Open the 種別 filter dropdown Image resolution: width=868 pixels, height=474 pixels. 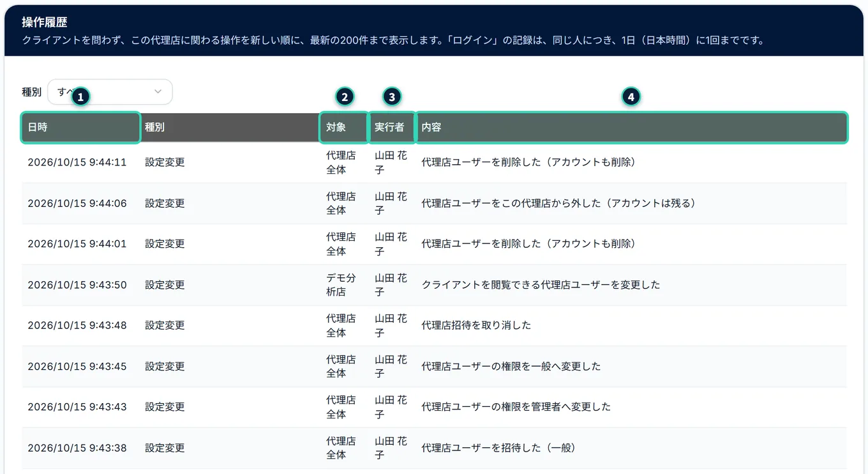click(x=110, y=92)
